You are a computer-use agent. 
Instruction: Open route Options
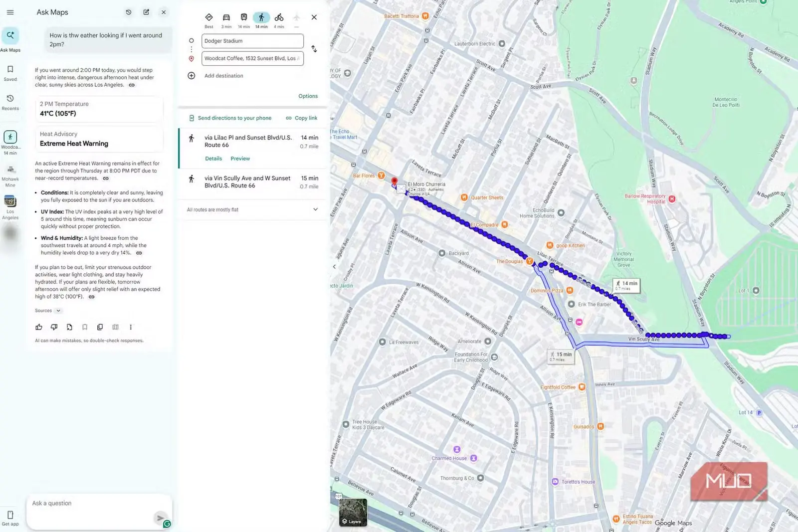[x=308, y=96]
